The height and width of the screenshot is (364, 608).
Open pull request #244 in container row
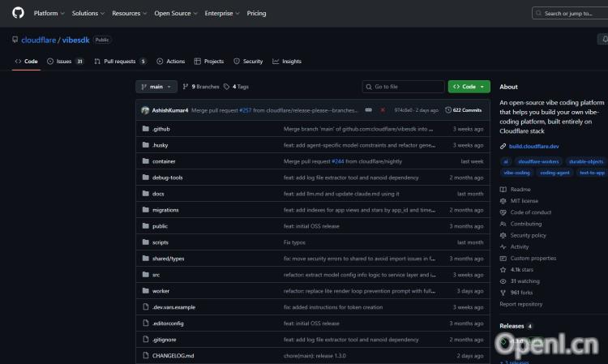coord(338,161)
